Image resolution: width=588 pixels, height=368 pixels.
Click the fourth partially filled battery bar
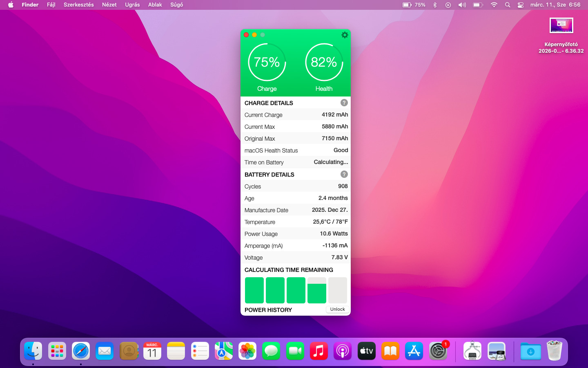tap(317, 290)
